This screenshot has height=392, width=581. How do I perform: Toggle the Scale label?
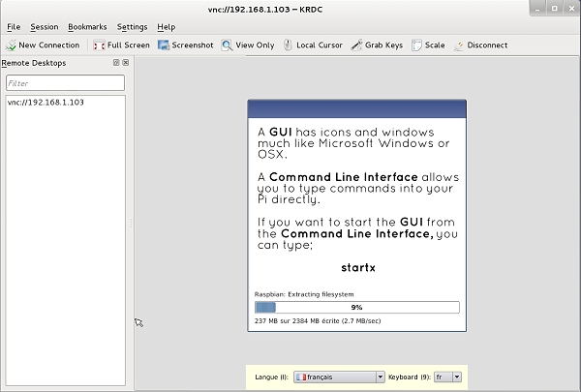point(435,45)
